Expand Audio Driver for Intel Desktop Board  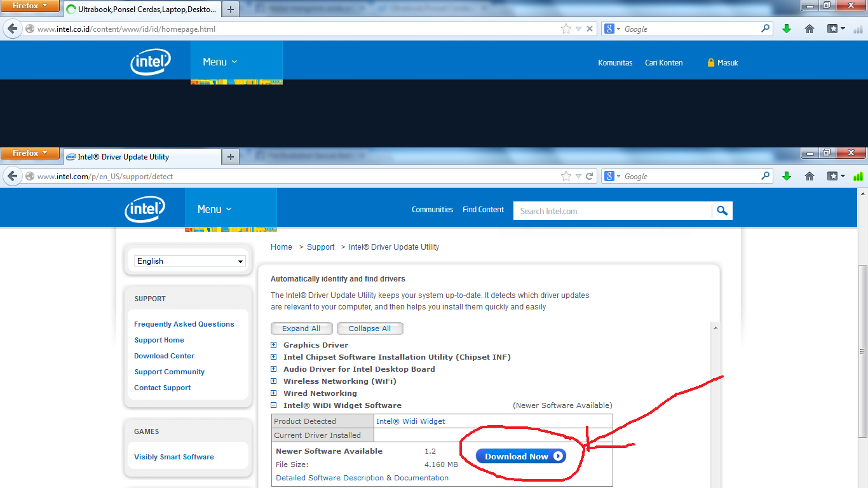(x=274, y=369)
